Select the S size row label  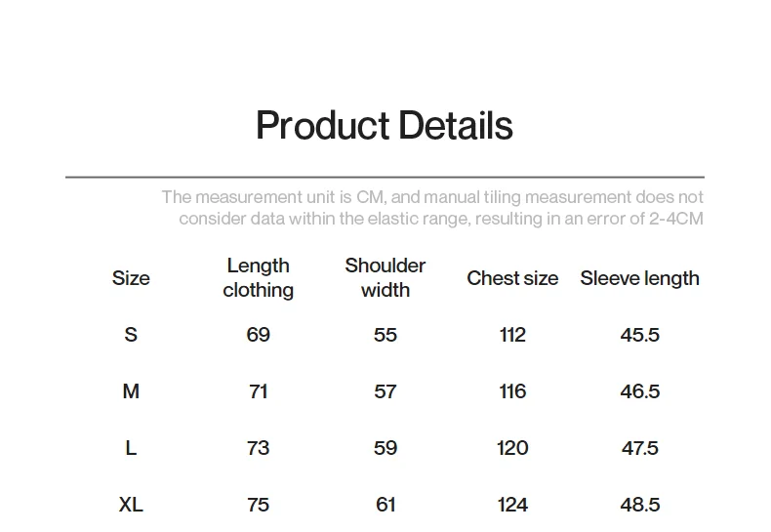[131, 335]
